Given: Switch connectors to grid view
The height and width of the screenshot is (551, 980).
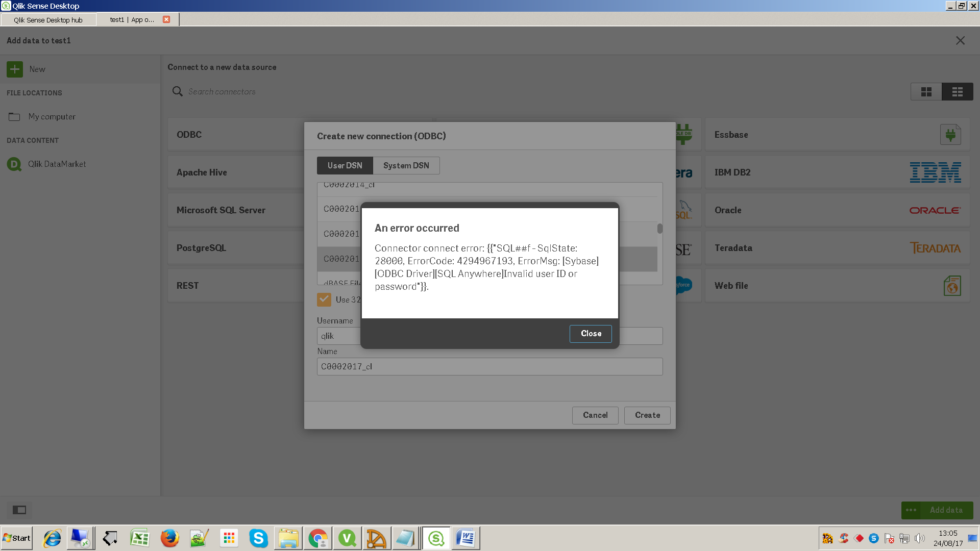Looking at the screenshot, I should (x=926, y=92).
